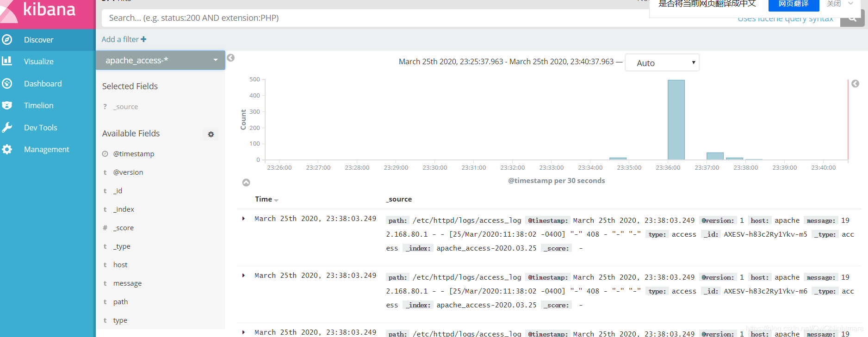This screenshot has height=337, width=868.
Task: Open the Visualize bar chart icon
Action: pyautogui.click(x=7, y=61)
